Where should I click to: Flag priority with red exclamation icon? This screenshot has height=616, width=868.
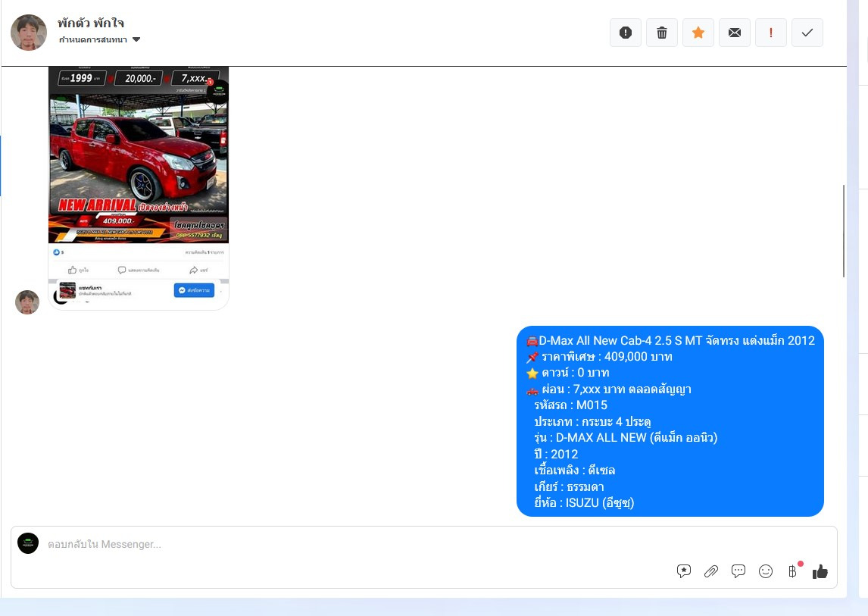770,33
